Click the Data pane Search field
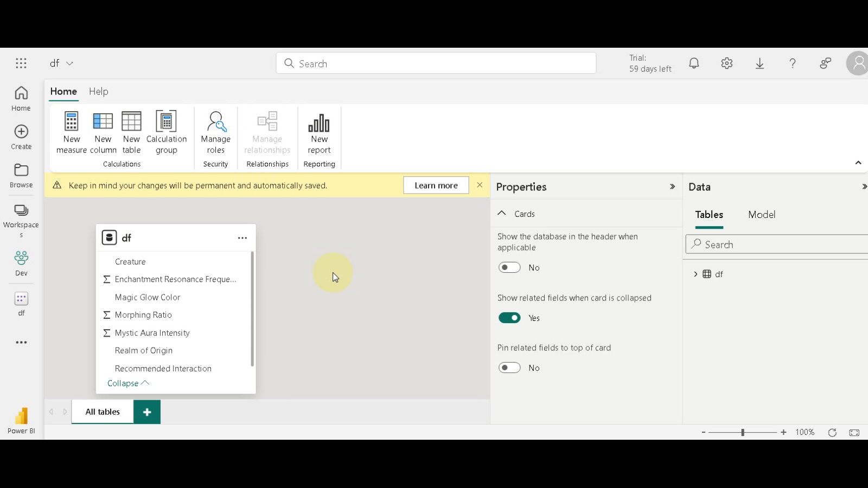Viewport: 868px width, 488px height. [777, 245]
